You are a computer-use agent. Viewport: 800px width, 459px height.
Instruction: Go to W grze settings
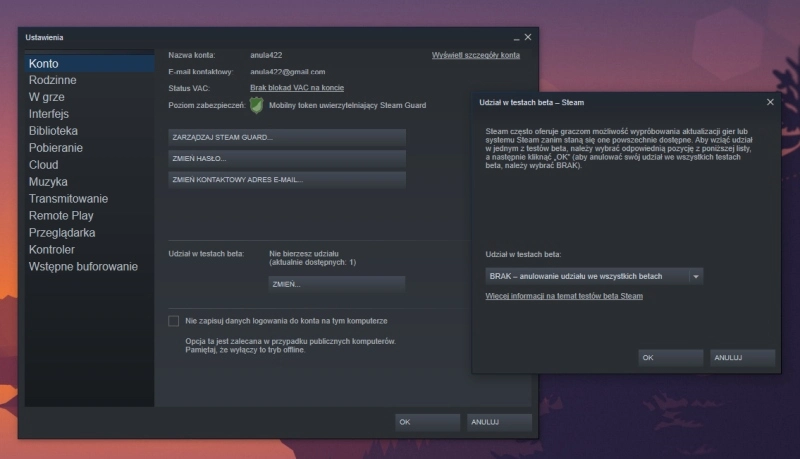pyautogui.click(x=46, y=97)
